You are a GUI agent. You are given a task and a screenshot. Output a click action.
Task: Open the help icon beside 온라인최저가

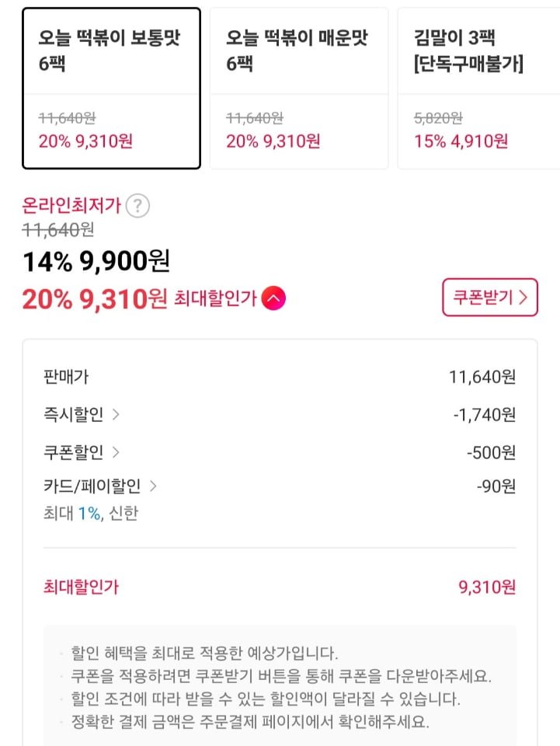tap(137, 206)
